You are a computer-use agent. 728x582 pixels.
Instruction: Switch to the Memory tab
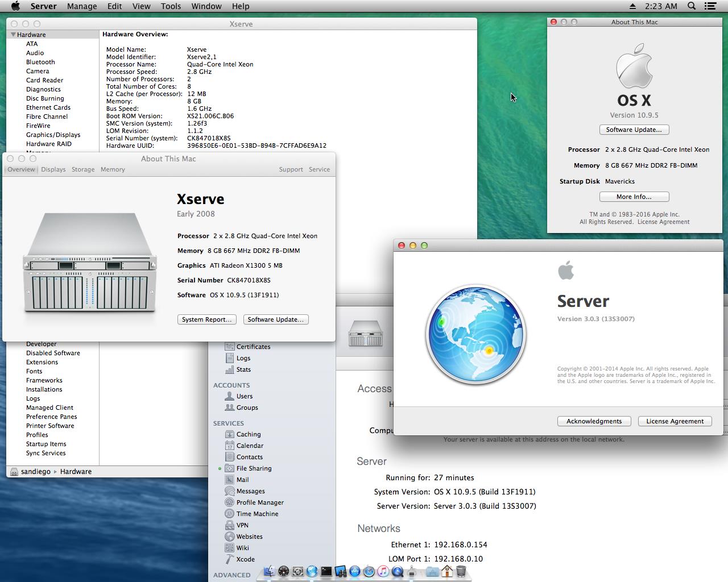click(x=113, y=169)
